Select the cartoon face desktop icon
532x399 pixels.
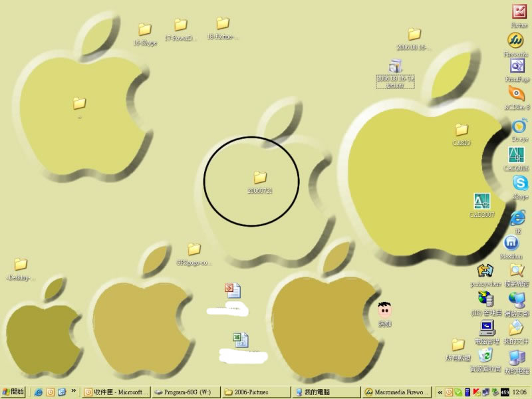pyautogui.click(x=385, y=309)
